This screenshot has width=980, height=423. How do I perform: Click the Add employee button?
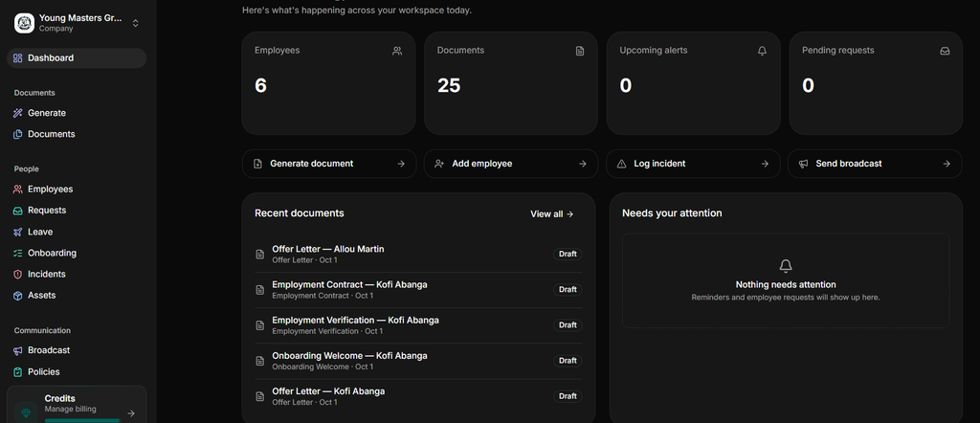tap(511, 164)
